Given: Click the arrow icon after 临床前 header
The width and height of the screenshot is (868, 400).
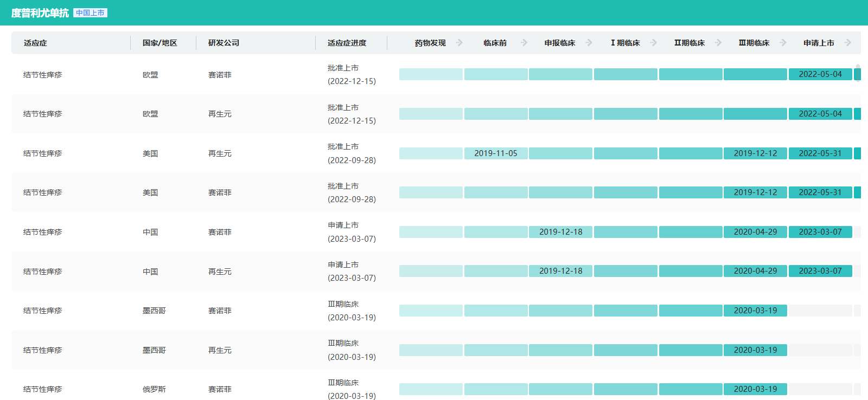Looking at the screenshot, I should (524, 43).
